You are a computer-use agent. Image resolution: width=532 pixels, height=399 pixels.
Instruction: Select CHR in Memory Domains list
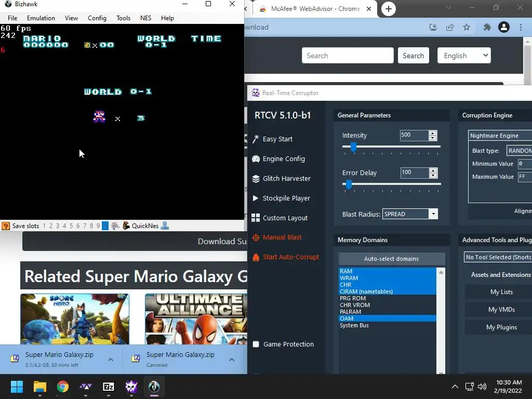click(388, 285)
